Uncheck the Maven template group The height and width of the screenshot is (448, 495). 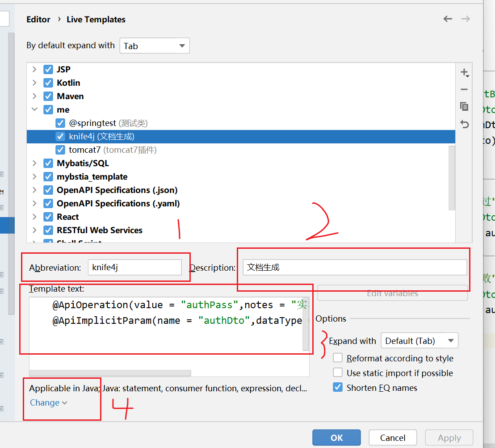48,96
